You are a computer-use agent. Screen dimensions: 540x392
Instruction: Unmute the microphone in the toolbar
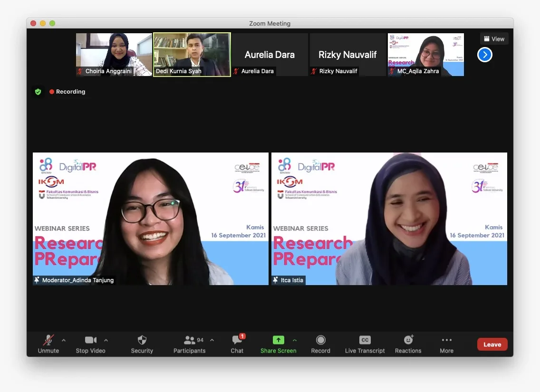click(48, 344)
